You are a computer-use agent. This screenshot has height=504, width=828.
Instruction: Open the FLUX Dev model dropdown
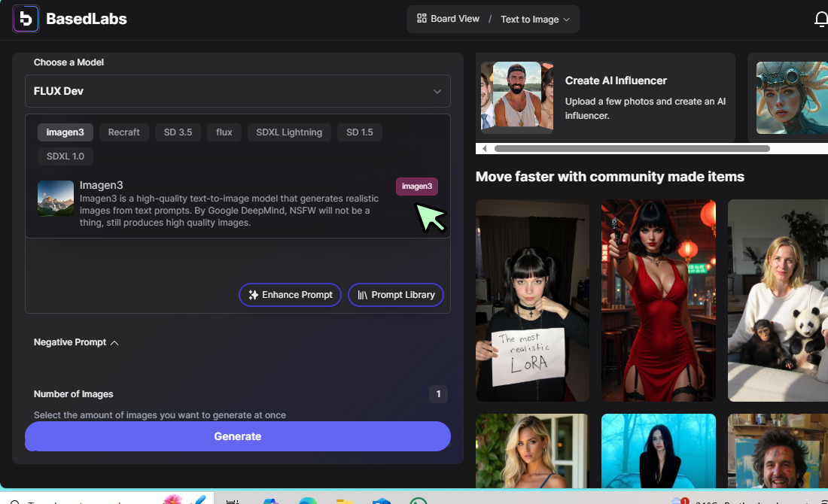click(237, 91)
